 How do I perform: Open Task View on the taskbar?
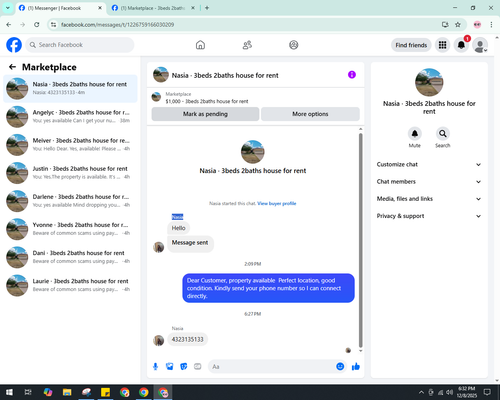click(x=28, y=392)
